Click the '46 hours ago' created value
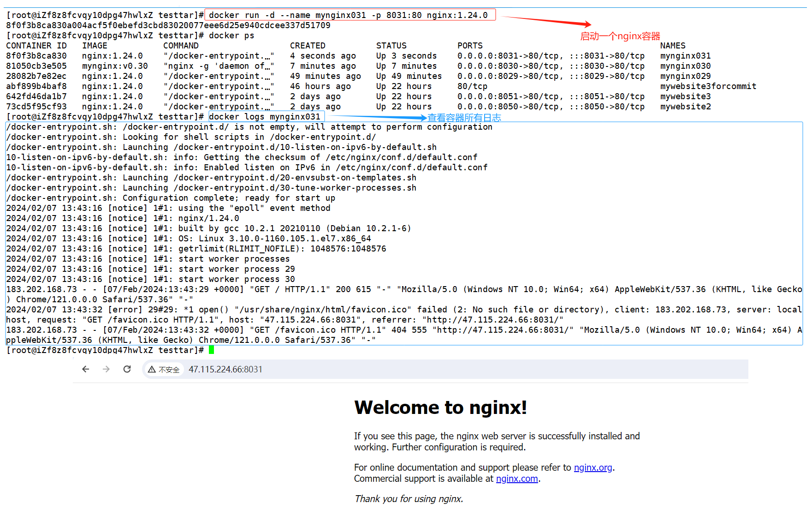812x509 pixels. click(x=320, y=86)
